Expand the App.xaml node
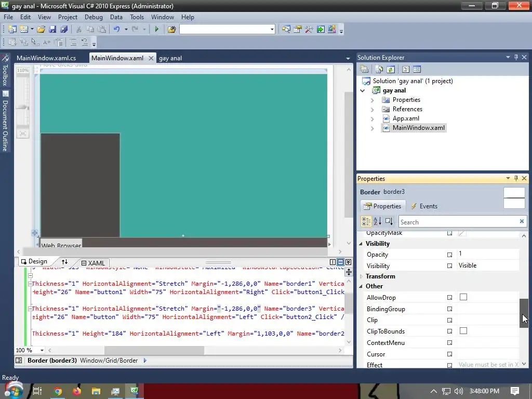 372,119
